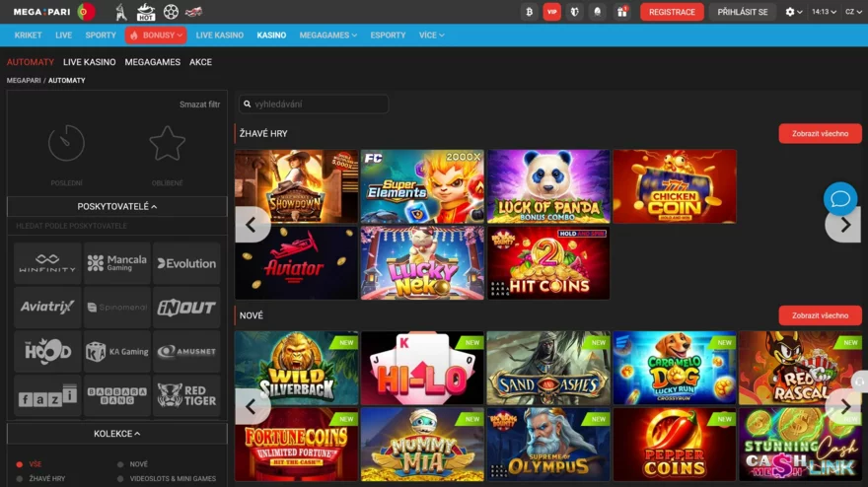The width and height of the screenshot is (868, 487).
Task: Filter by Spinomenal provider
Action: pos(116,308)
